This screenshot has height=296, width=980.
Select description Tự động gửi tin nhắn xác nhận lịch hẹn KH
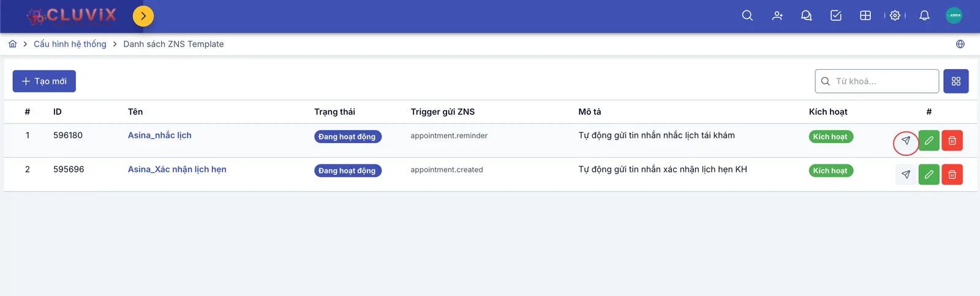[663, 169]
